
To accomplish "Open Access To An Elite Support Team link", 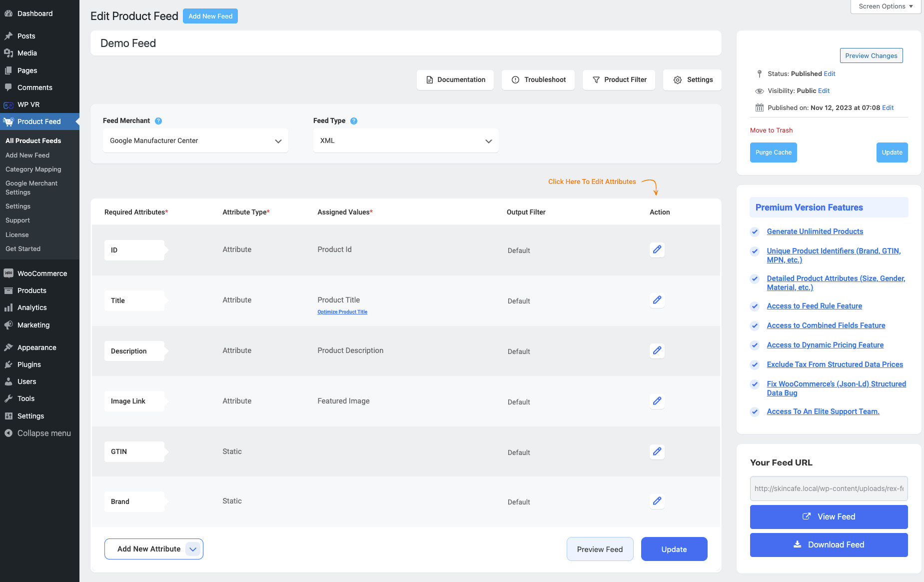I will tap(823, 411).
